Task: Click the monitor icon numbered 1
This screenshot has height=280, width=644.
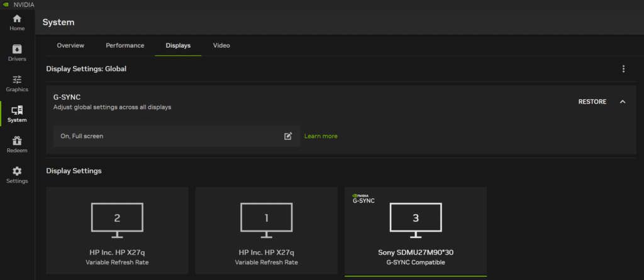Action: coord(267,220)
